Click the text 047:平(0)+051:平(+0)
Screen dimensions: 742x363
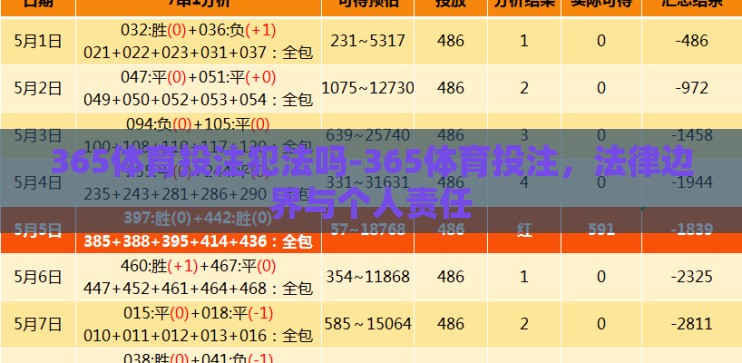pyautogui.click(x=198, y=77)
